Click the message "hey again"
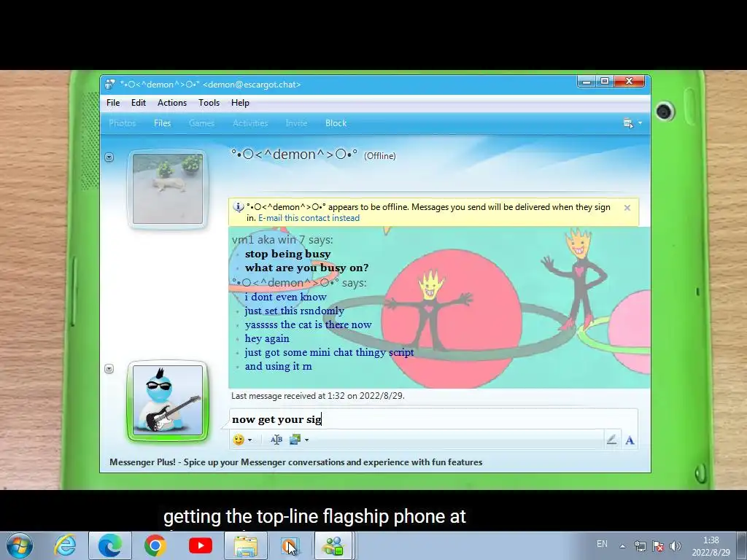747x560 pixels. 267,339
